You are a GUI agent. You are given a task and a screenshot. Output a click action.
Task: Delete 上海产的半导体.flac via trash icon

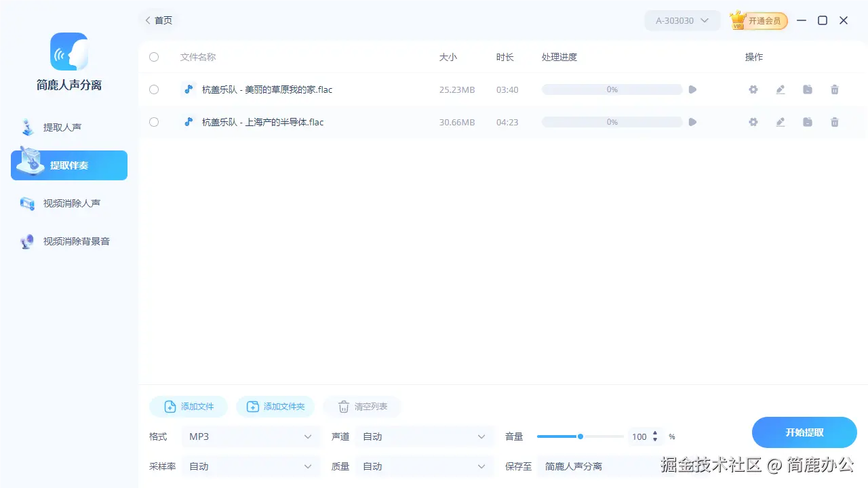pyautogui.click(x=834, y=122)
